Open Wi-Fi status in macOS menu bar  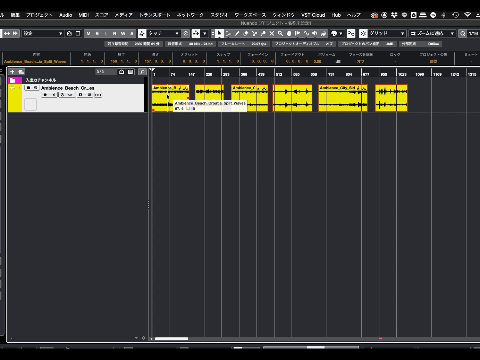click(x=467, y=15)
